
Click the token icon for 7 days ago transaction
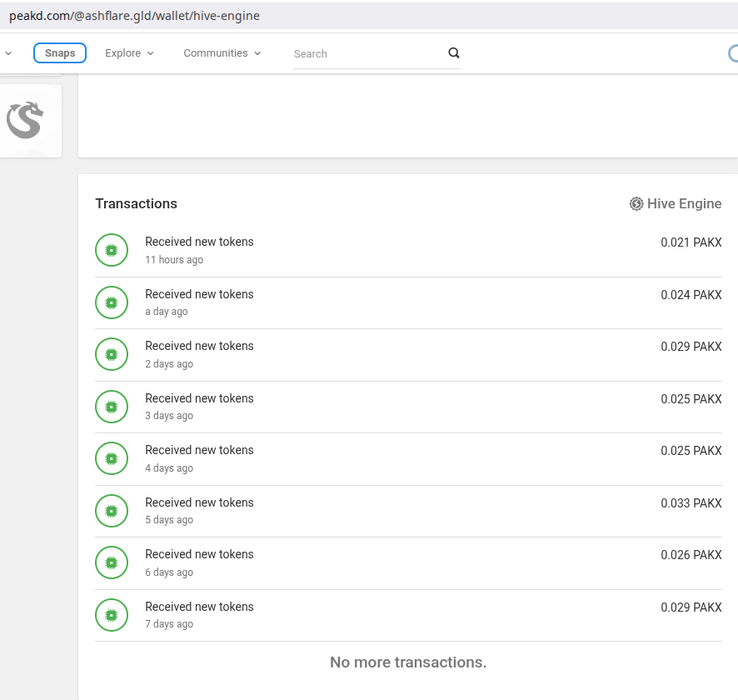pyautogui.click(x=112, y=615)
